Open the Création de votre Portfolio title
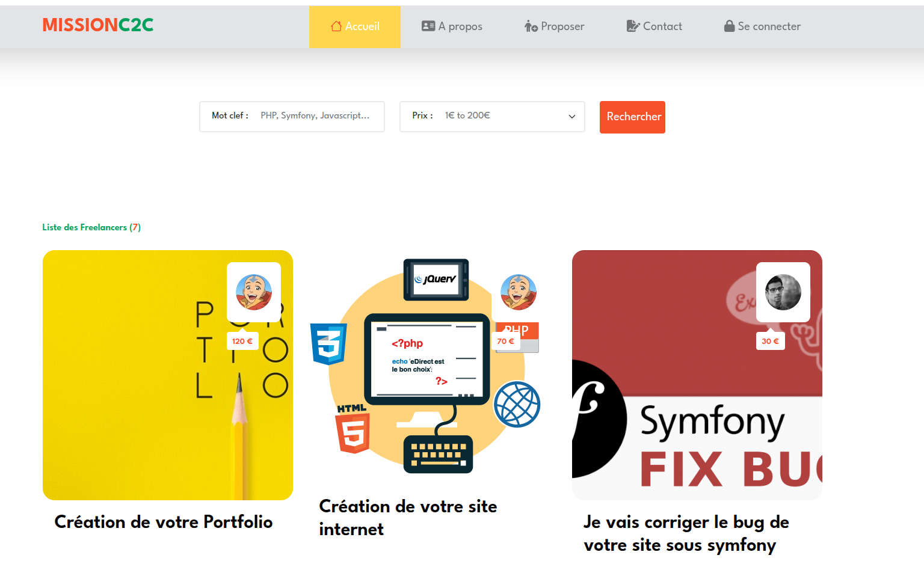The width and height of the screenshot is (924, 561). coord(164,522)
